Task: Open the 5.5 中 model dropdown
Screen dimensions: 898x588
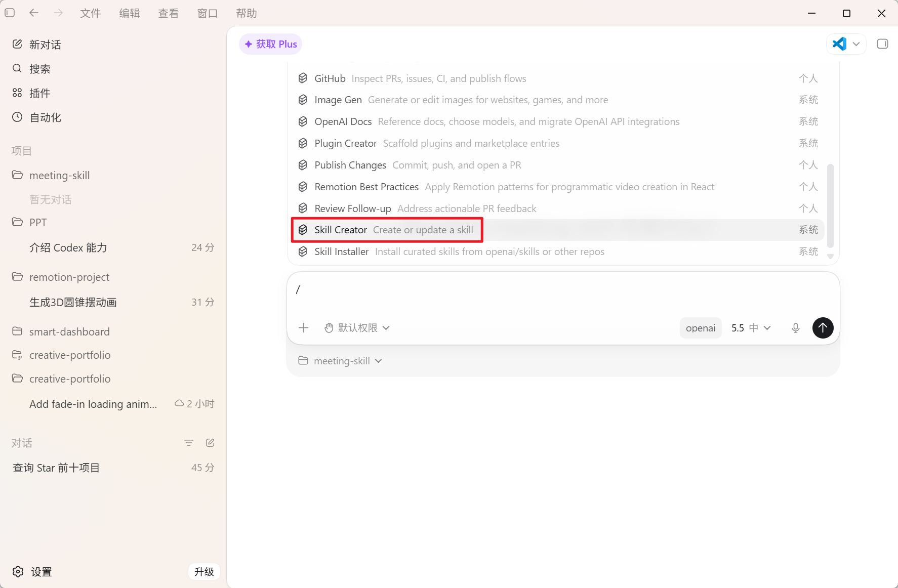Action: [x=751, y=328]
